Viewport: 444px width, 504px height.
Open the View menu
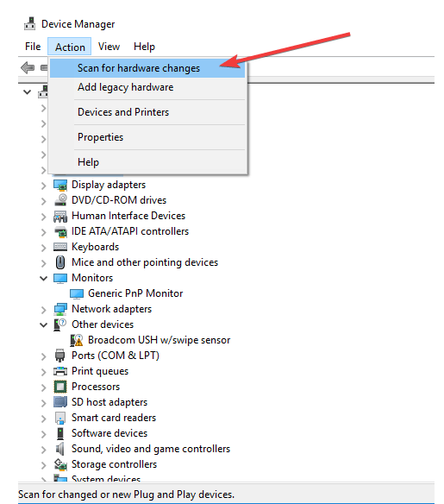coord(109,47)
